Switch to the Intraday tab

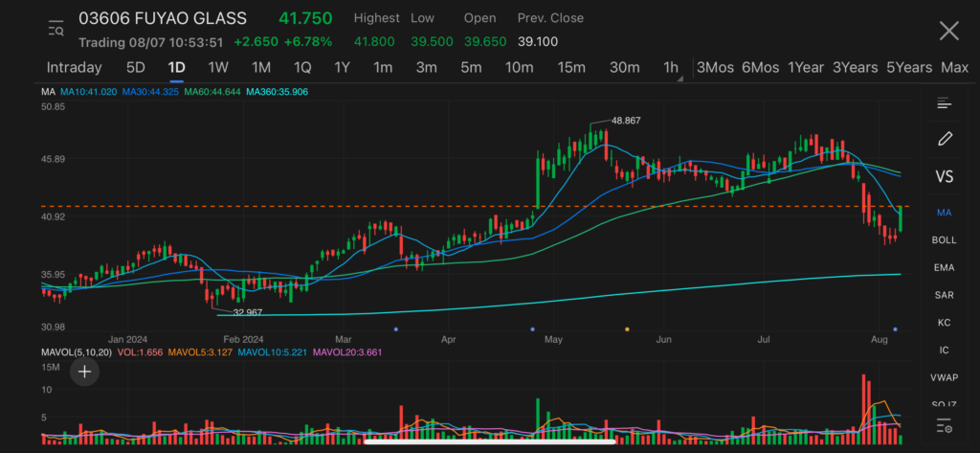[74, 67]
